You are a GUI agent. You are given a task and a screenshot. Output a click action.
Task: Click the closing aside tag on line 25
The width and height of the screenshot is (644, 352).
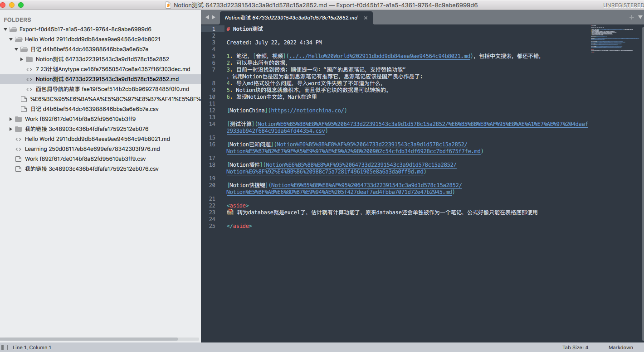click(239, 226)
